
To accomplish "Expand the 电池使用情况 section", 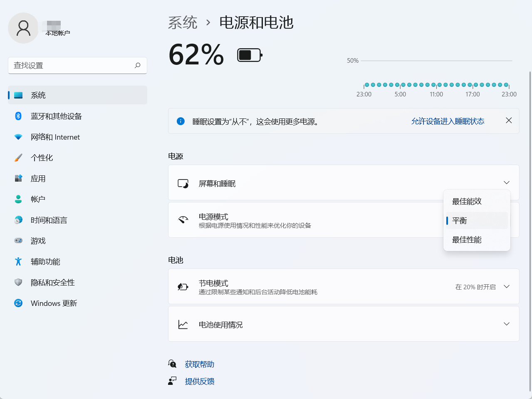I will coord(506,324).
